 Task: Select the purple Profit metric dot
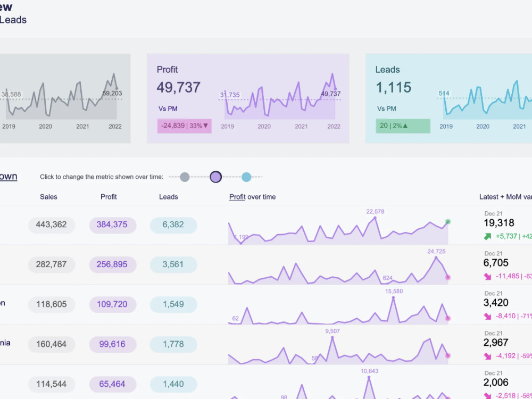(x=215, y=176)
